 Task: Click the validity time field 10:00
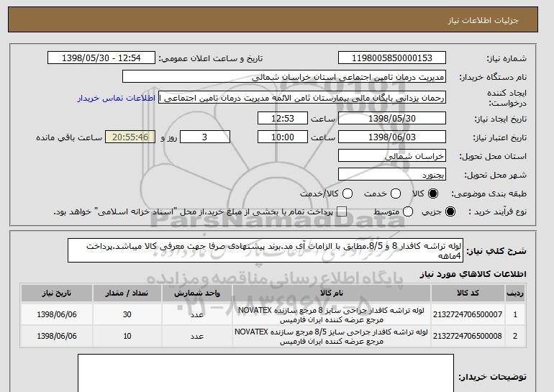283,137
